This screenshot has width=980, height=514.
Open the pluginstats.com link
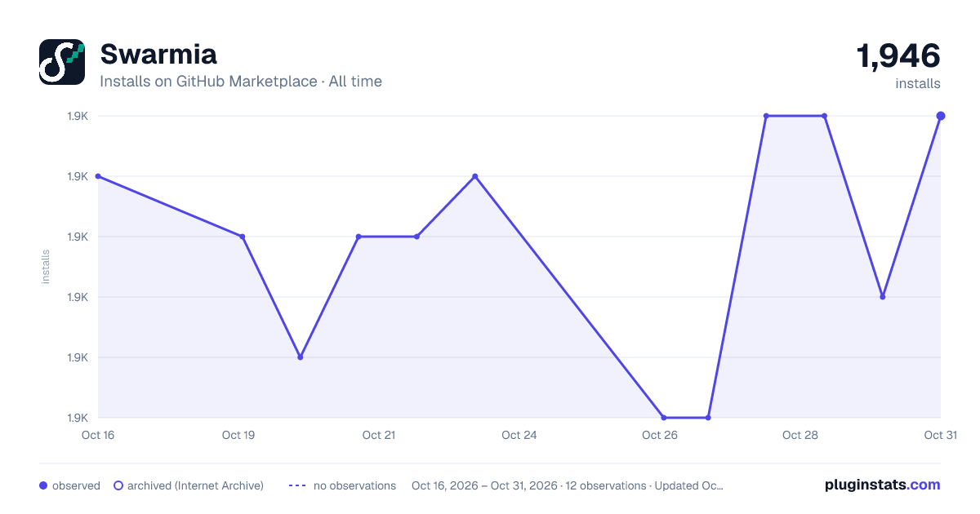[883, 485]
